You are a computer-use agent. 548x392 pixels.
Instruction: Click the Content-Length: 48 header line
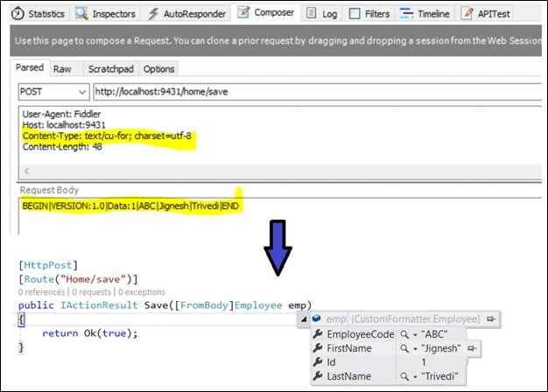pyautogui.click(x=62, y=147)
